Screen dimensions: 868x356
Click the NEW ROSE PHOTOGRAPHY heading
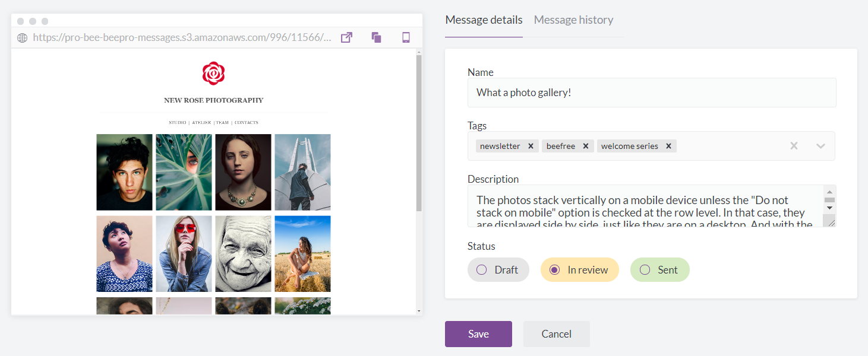click(x=213, y=100)
